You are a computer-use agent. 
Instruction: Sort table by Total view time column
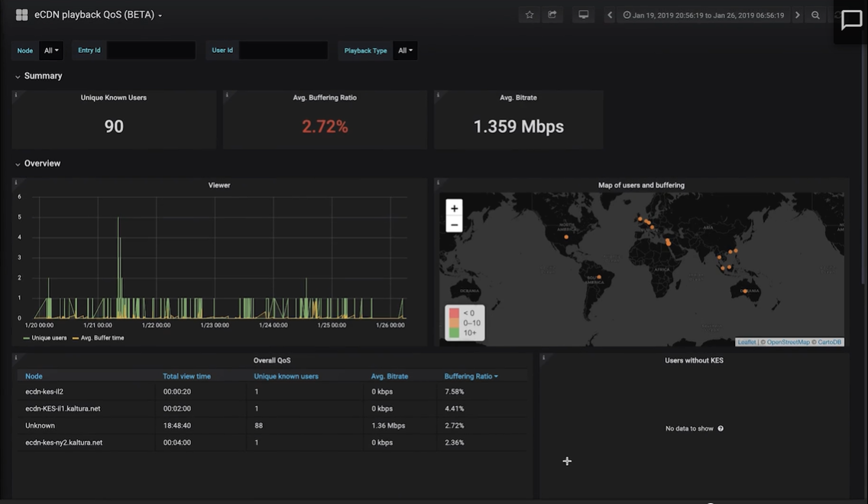(x=186, y=376)
